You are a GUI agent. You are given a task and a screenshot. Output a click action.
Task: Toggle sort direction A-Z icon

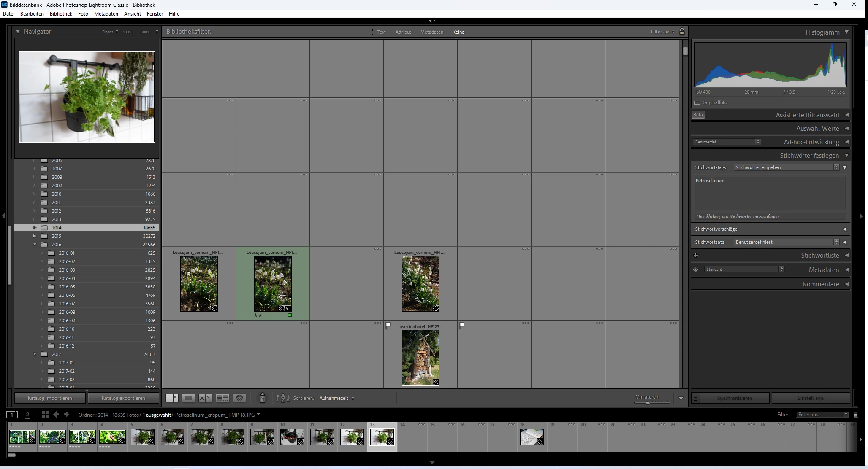point(283,398)
